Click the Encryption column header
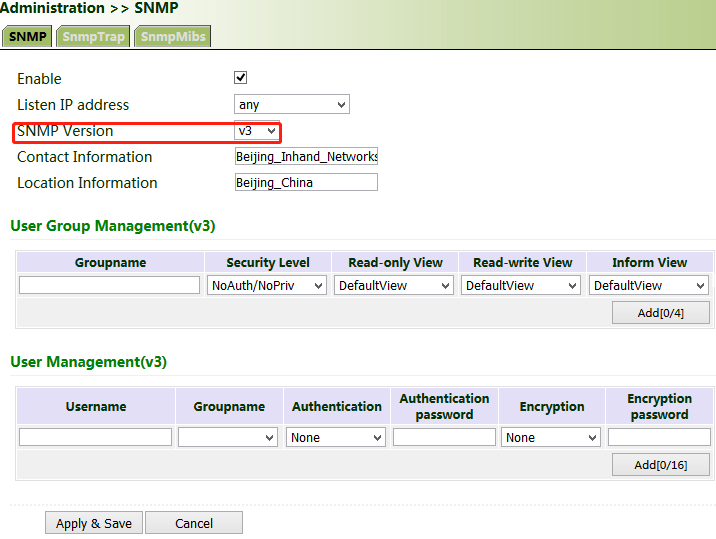This screenshot has height=539, width=716. point(552,407)
